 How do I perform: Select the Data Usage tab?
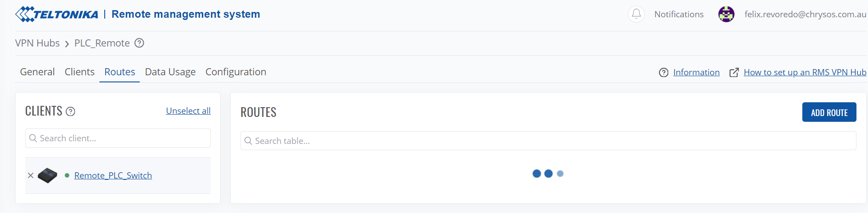tap(170, 72)
